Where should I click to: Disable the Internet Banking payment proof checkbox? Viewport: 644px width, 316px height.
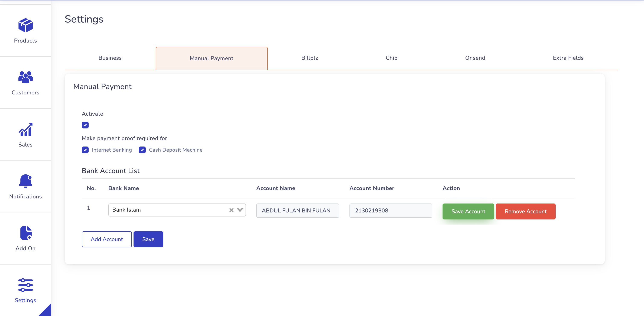[85, 149]
